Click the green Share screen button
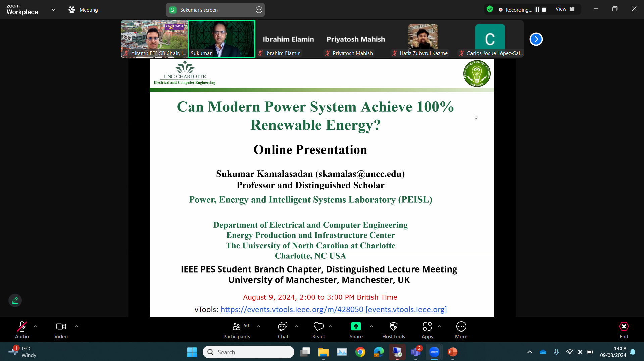Image resolution: width=644 pixels, height=361 pixels. point(356,330)
